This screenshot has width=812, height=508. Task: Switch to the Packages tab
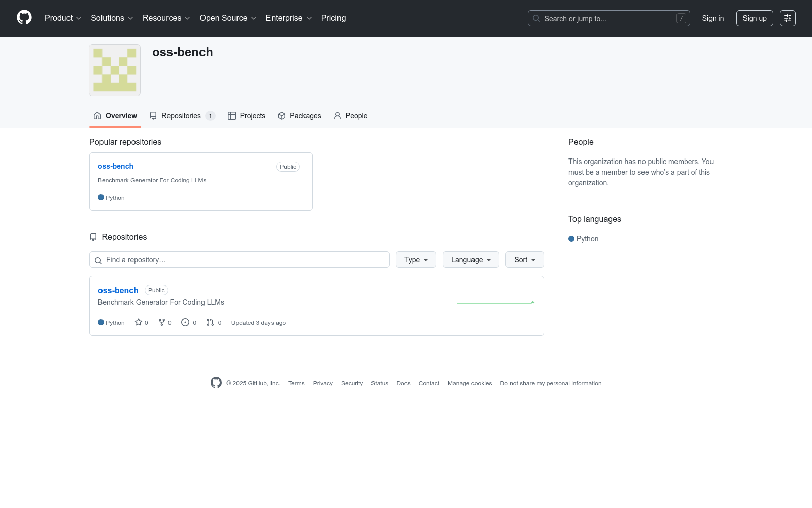point(299,116)
